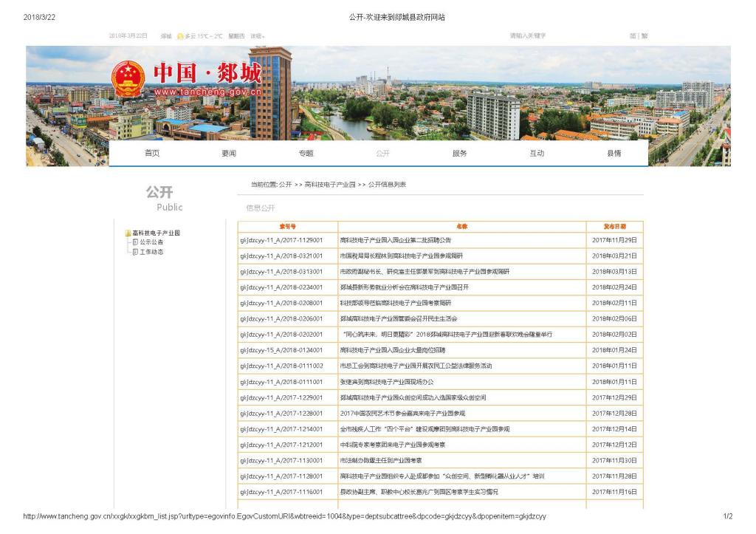Open 高科技电子产业园入园企业第二批招聘公告 article
Viewport: 756px width, 534px height.
click(x=395, y=240)
